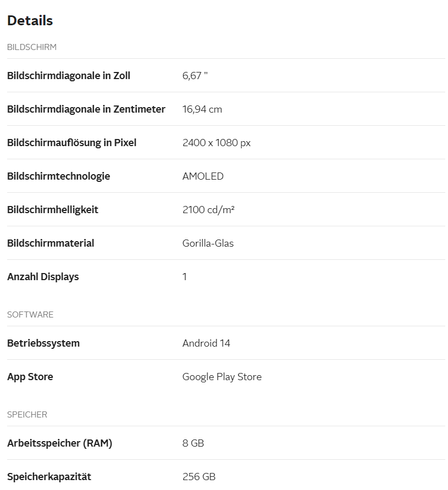
Task: Click the Bildschirmauflösung in Pixel label
Action: pyautogui.click(x=72, y=142)
